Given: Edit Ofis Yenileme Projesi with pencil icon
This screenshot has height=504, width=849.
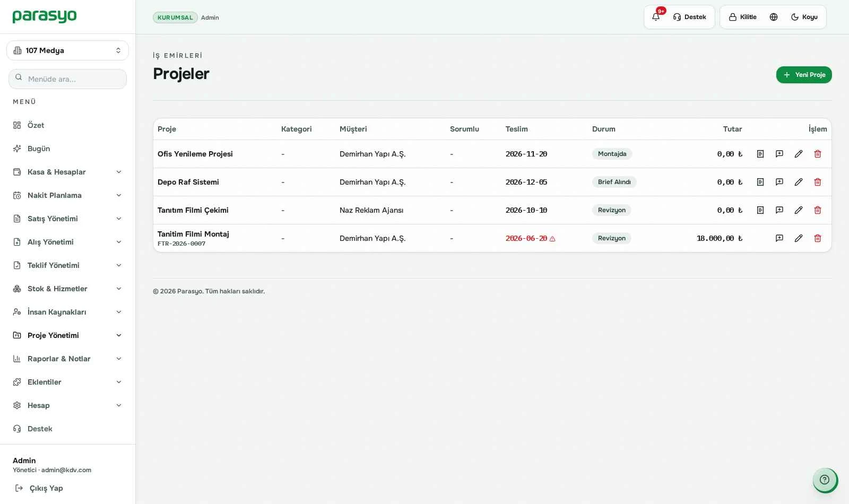Looking at the screenshot, I should (x=799, y=154).
